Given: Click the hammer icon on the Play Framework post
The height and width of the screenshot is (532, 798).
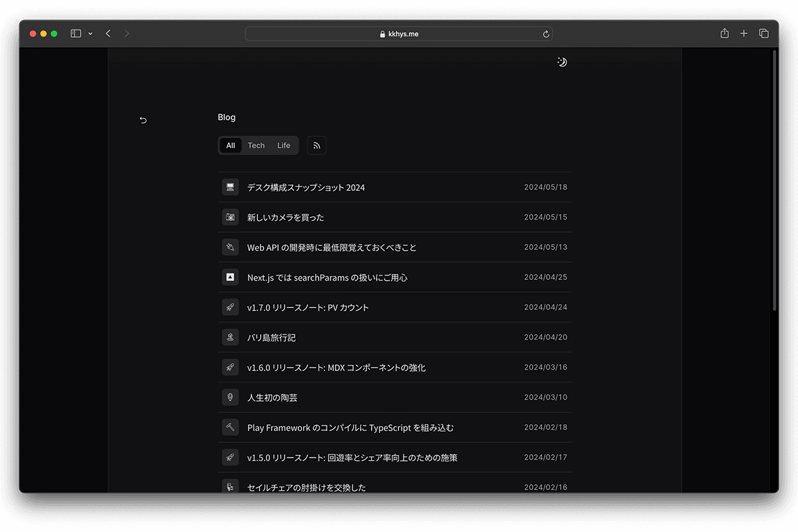Looking at the screenshot, I should 230,427.
